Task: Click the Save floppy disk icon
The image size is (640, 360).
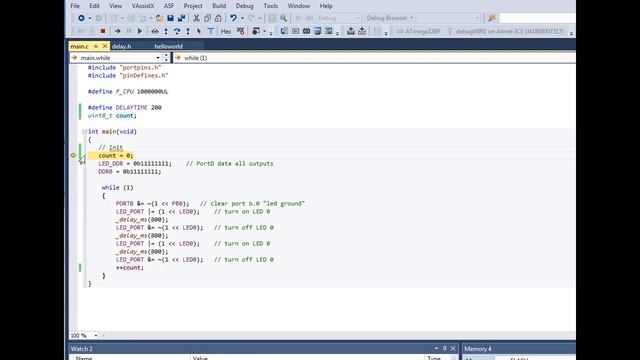Action: point(171,18)
